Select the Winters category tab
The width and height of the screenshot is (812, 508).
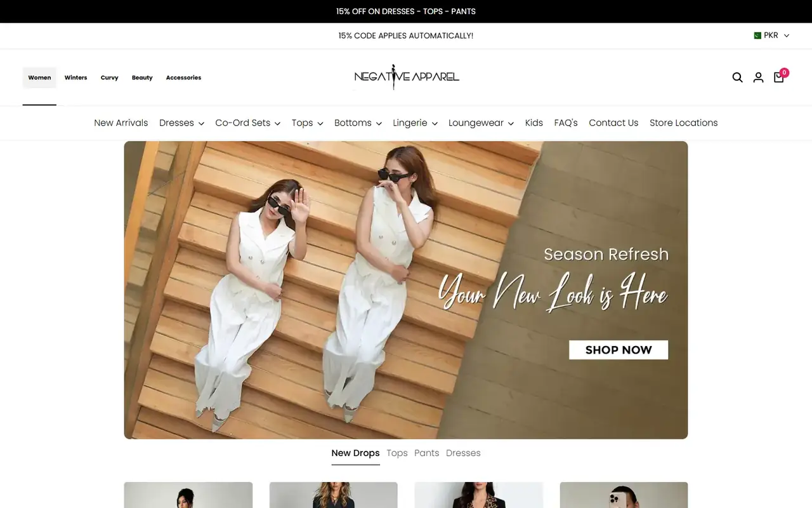coord(75,77)
